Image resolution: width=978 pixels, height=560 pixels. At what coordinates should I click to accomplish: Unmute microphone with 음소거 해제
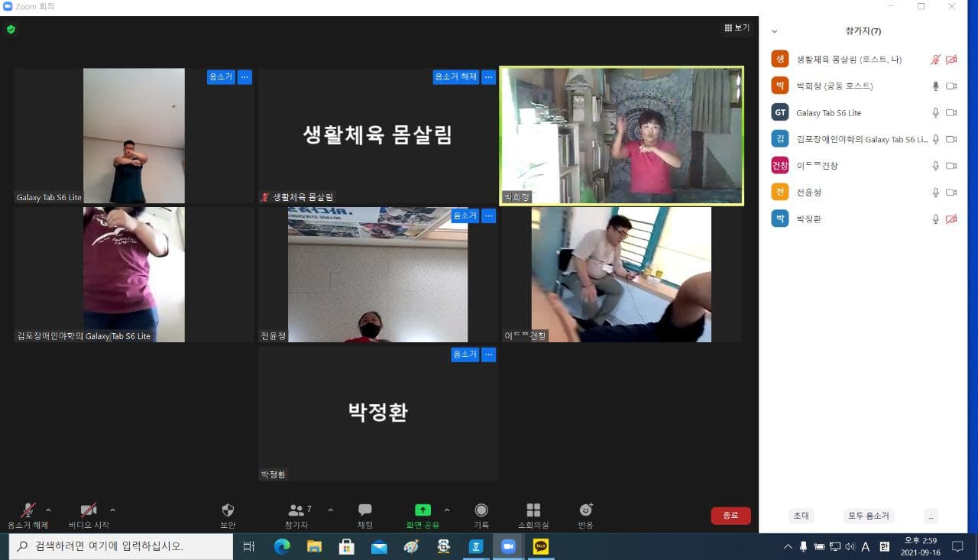tap(28, 516)
